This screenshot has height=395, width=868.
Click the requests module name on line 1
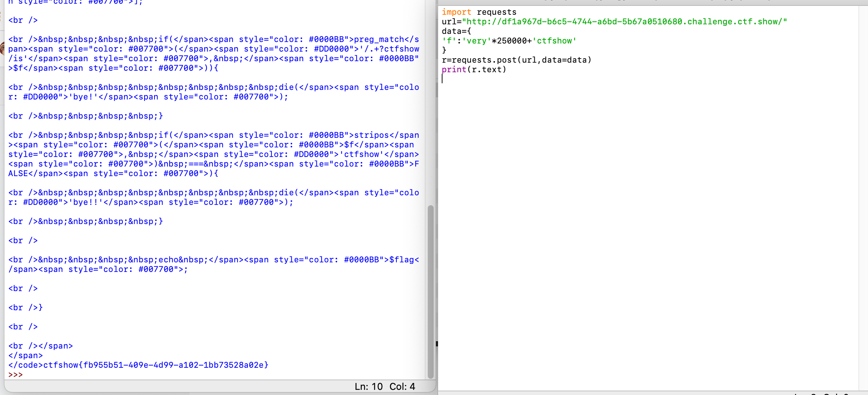[496, 12]
